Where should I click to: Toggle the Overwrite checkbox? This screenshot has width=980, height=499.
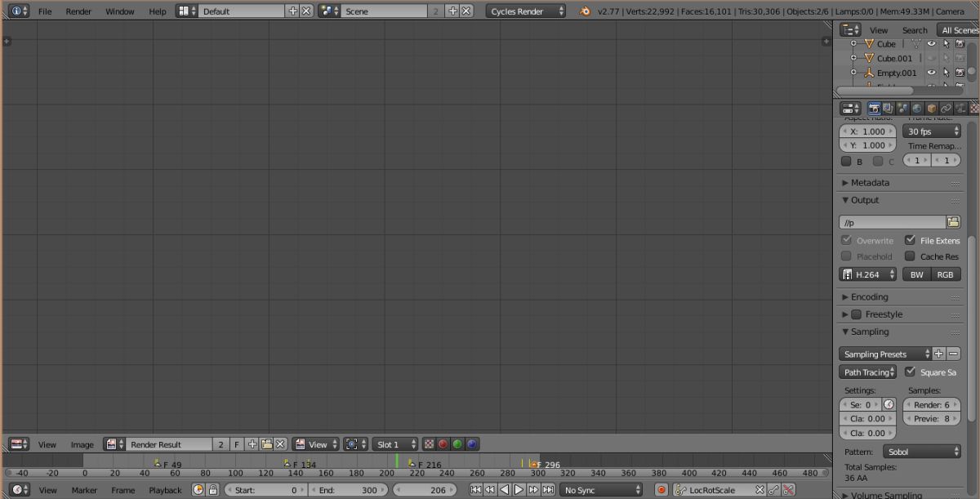click(x=846, y=240)
